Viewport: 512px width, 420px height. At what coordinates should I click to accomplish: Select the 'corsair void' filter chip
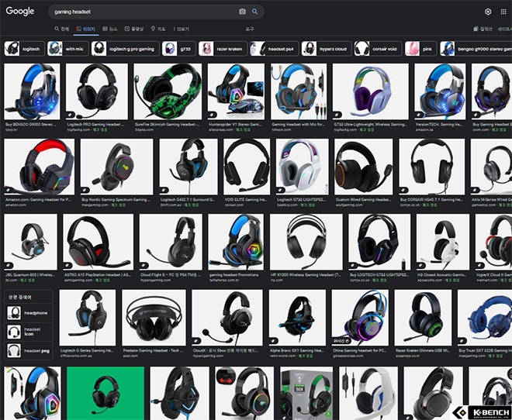tap(378, 49)
